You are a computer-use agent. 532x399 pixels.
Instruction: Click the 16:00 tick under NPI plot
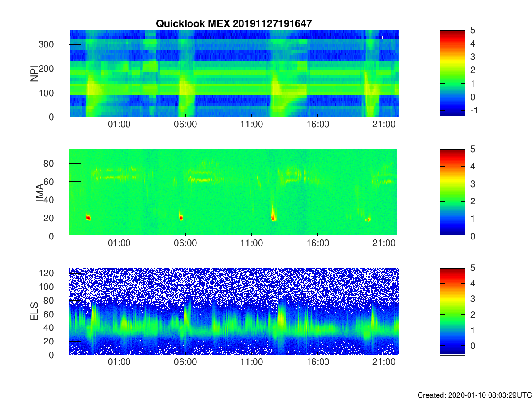point(318,125)
